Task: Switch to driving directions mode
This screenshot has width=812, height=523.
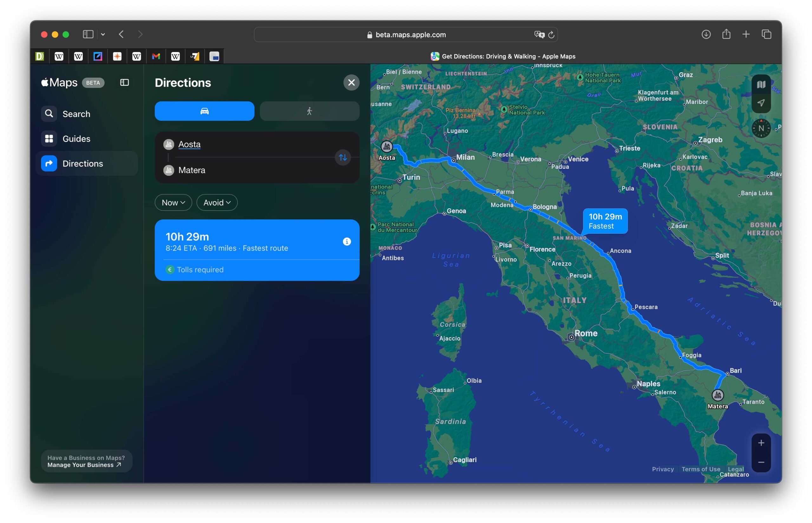Action: (205, 111)
